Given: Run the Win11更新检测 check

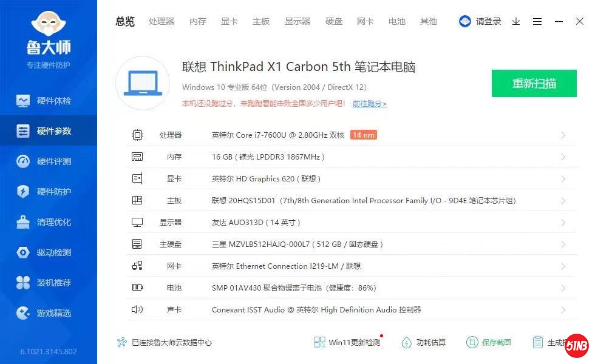Looking at the screenshot, I should pyautogui.click(x=347, y=342).
